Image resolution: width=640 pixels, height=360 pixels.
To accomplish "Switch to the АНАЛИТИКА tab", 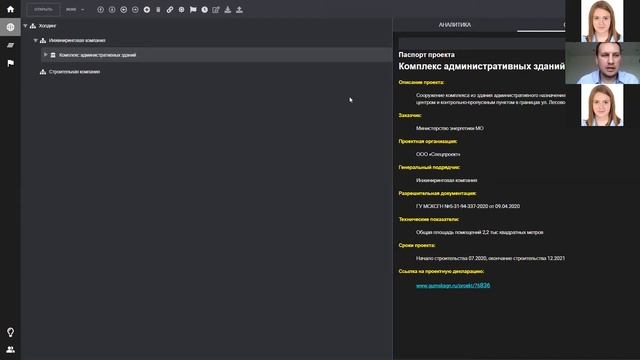I will (455, 25).
